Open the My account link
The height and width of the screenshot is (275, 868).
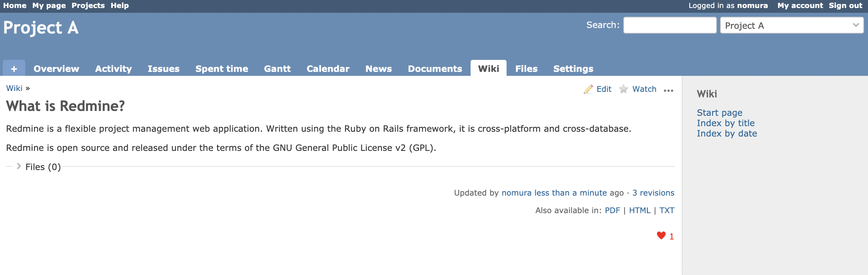pyautogui.click(x=800, y=6)
